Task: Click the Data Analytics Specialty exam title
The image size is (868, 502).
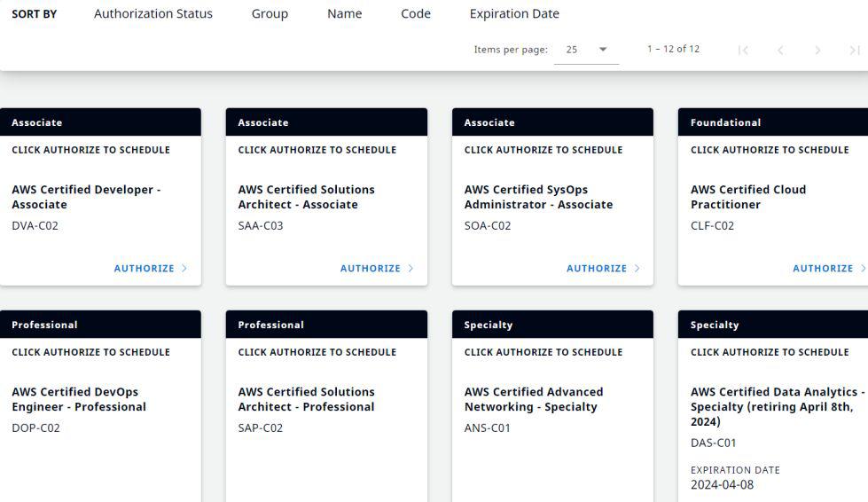Action: coord(777,406)
